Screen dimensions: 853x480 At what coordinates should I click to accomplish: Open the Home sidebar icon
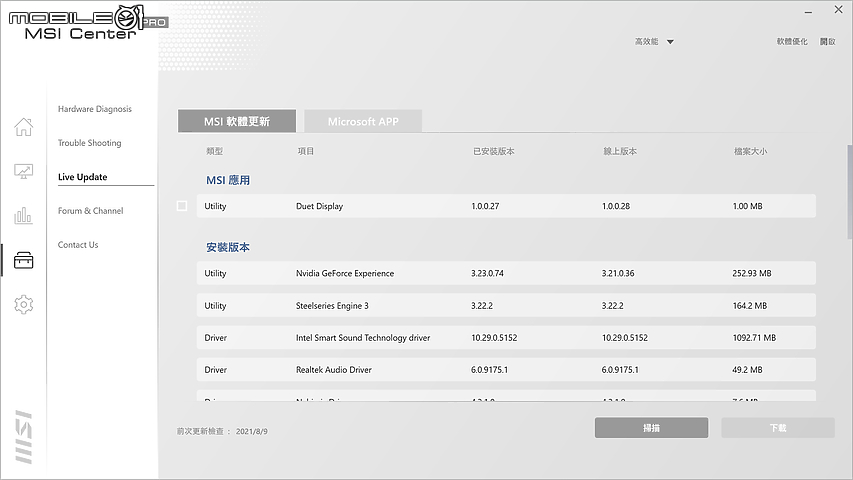pos(23,127)
